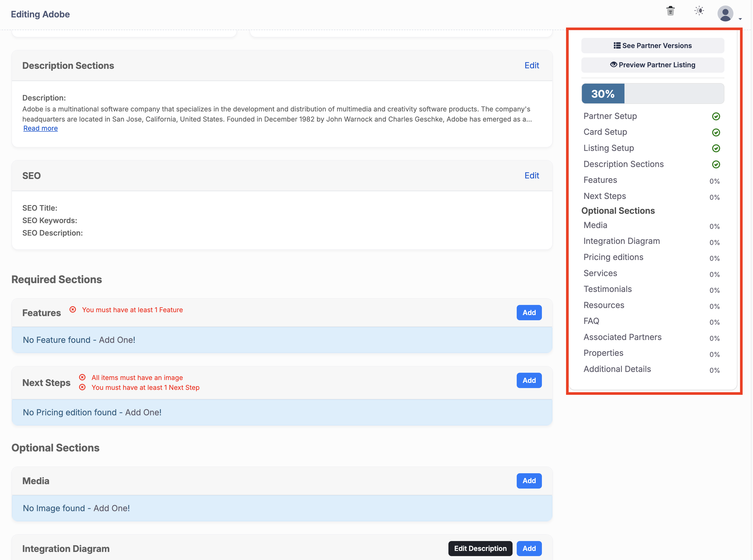Click the 'SEO Title:' label
Image resolution: width=753 pixels, height=560 pixels.
pyautogui.click(x=40, y=208)
